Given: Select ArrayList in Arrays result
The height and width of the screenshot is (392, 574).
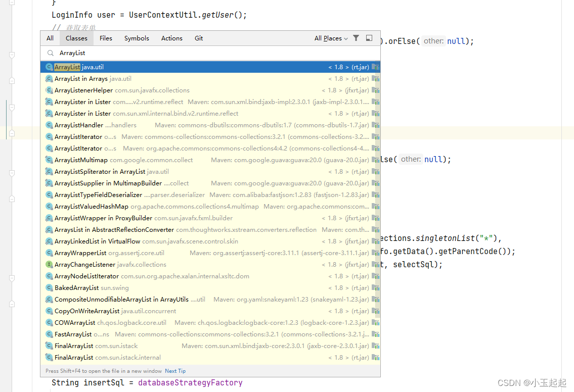Looking at the screenshot, I should 210,79.
